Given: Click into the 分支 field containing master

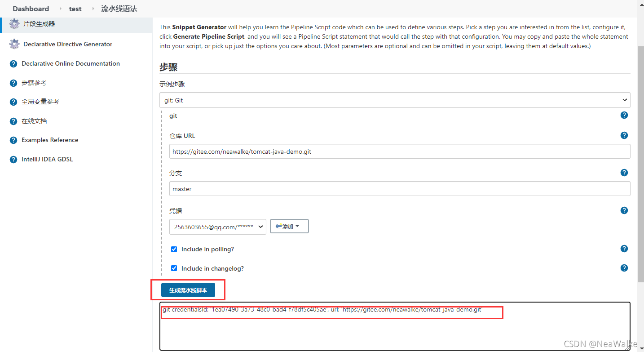Looking at the screenshot, I should pos(400,189).
